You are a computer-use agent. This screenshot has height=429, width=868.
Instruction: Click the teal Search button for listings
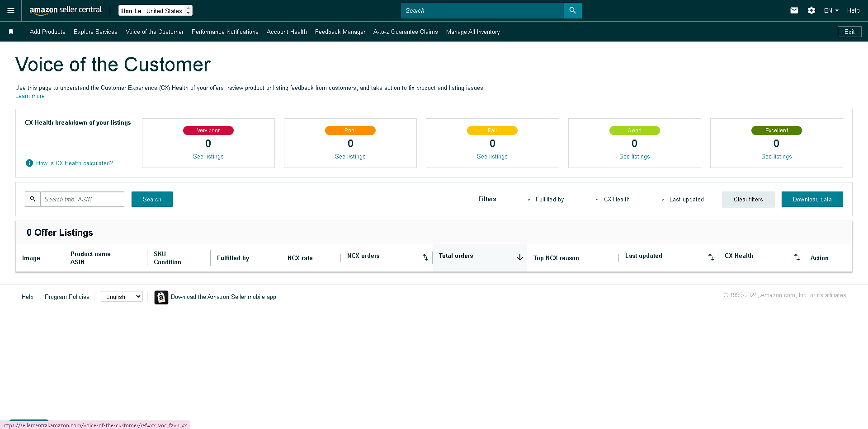point(152,199)
